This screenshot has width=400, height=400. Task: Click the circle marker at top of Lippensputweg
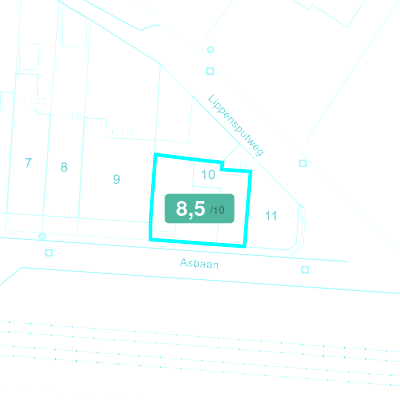[210, 50]
